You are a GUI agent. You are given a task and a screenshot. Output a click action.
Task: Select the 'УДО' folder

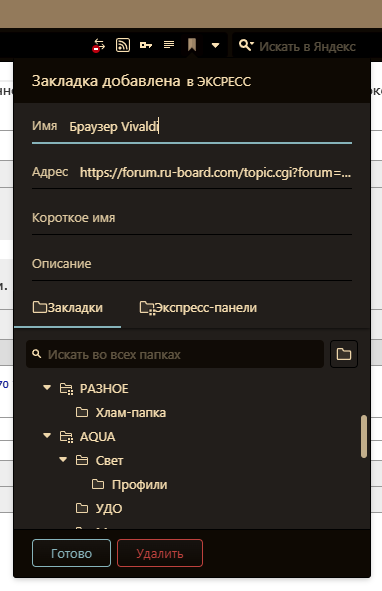109,509
